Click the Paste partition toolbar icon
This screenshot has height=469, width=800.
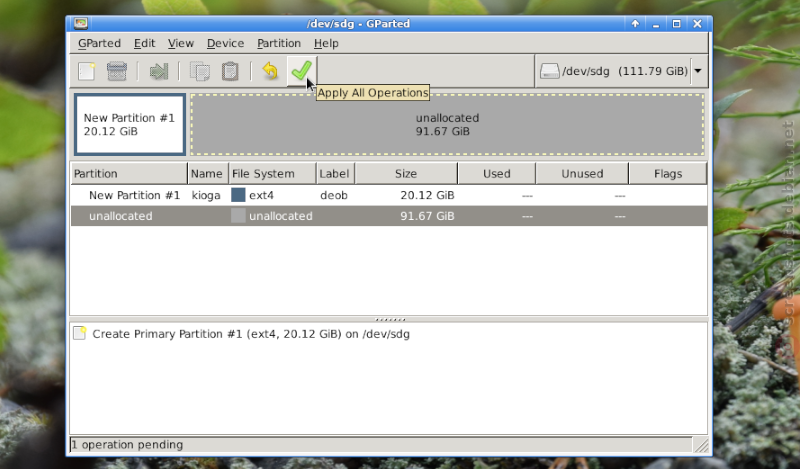[x=230, y=71]
